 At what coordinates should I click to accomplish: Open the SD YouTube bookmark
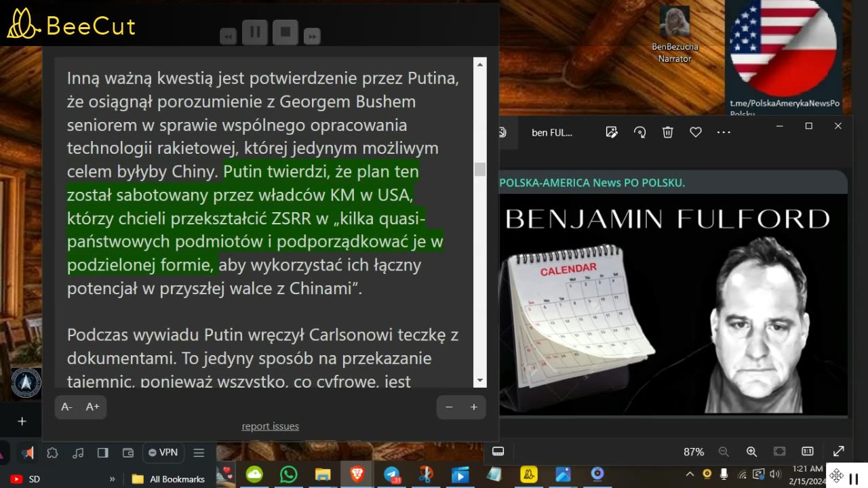click(x=24, y=479)
